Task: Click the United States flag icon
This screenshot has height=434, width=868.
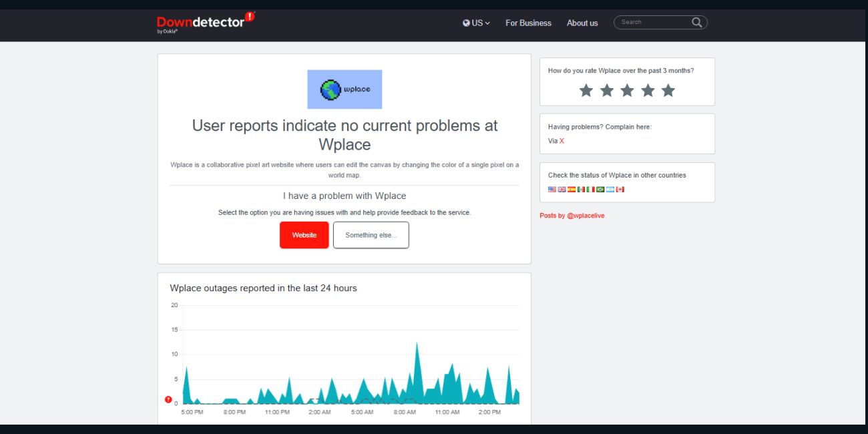Action: point(552,189)
